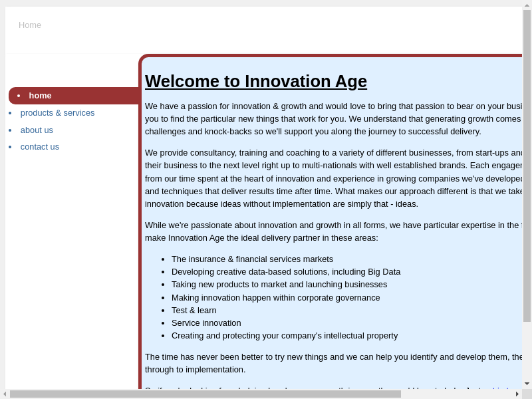Click the horizontal scrollbar track right of thumb
The width and height of the screenshot is (532, 399).
click(458, 394)
